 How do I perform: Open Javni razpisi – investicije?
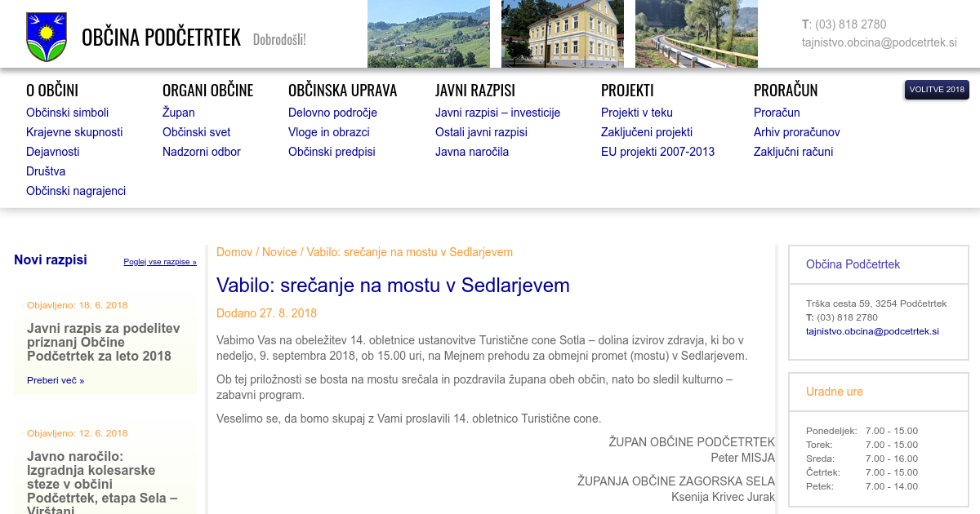497,113
